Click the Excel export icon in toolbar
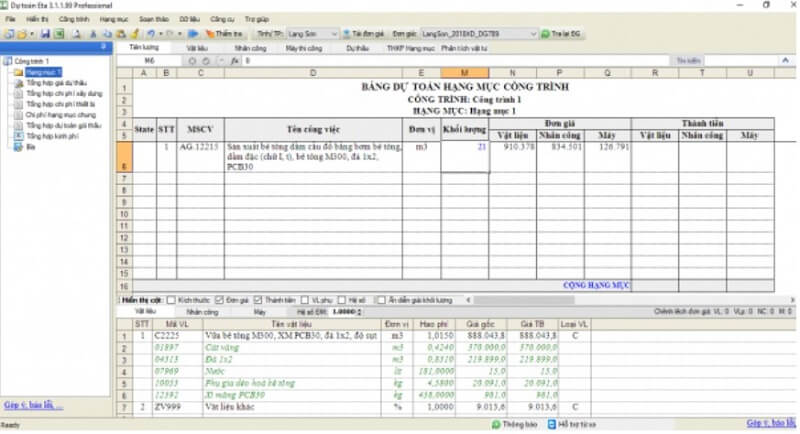The image size is (800, 434). [60, 34]
